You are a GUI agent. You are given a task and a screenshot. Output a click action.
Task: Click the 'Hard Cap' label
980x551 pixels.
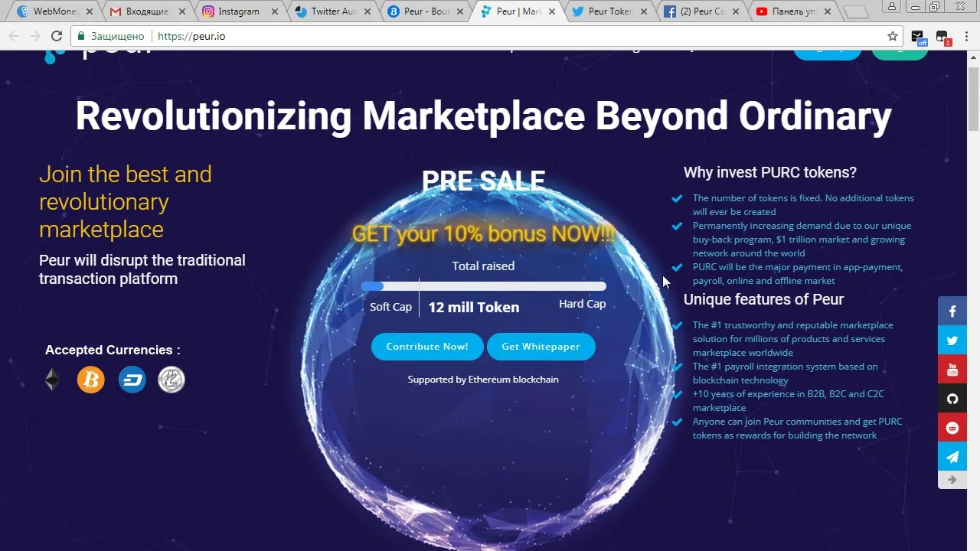tap(582, 304)
